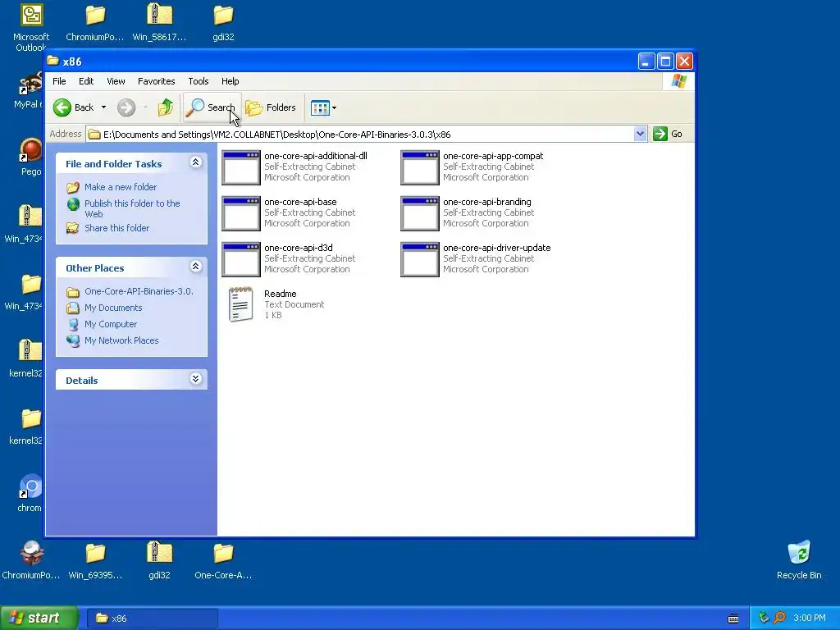Viewport: 840px width, 630px height.
Task: Go to One-Core-API-Binaries-3.0 parent folder link
Action: [139, 291]
